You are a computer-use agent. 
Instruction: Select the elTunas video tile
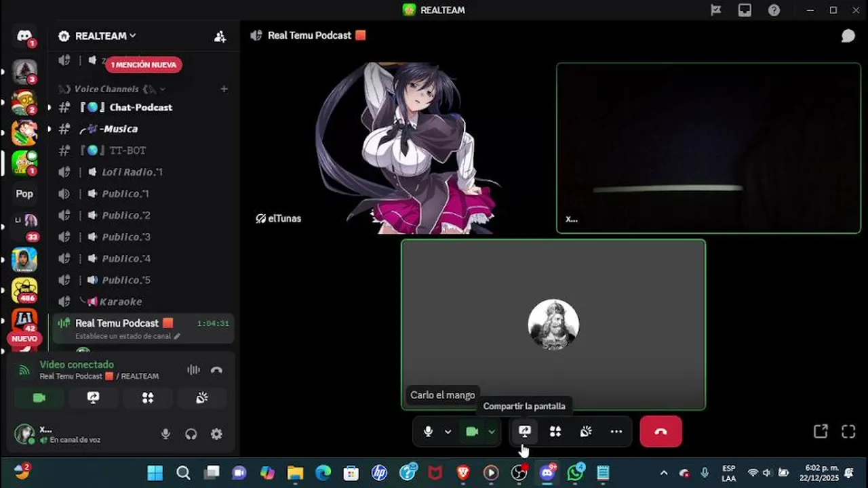point(403,148)
